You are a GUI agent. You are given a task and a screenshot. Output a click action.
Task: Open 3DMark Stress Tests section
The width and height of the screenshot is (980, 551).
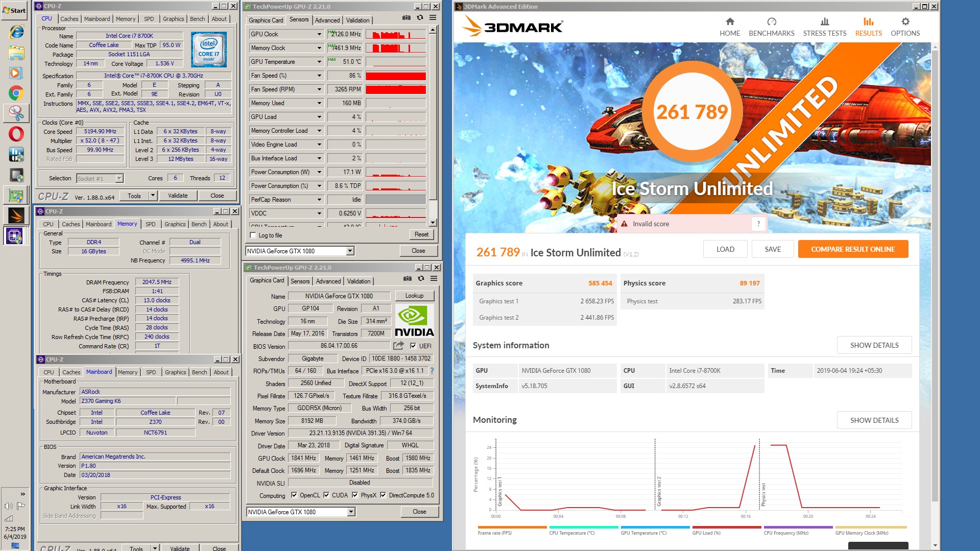coord(824,27)
